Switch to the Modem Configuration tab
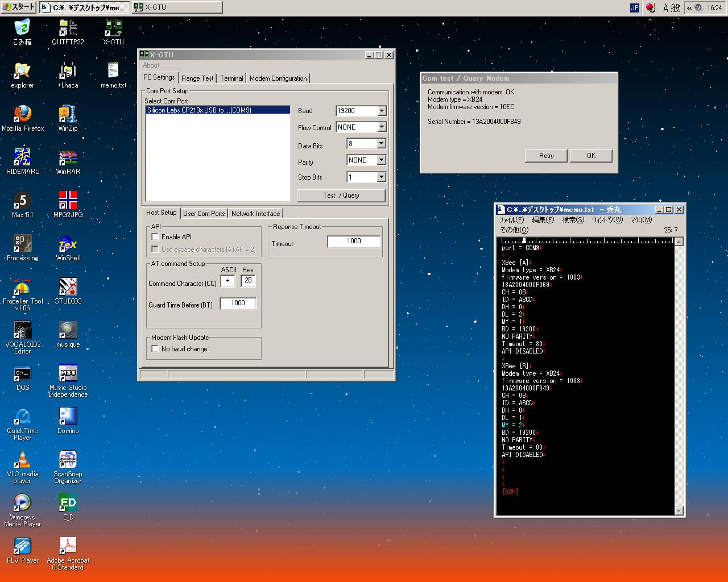Screen dimensions: 728x582 278,78
